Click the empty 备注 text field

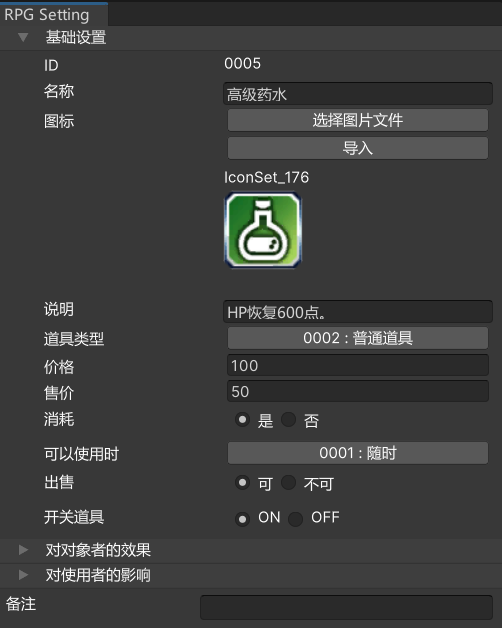[x=346, y=608]
